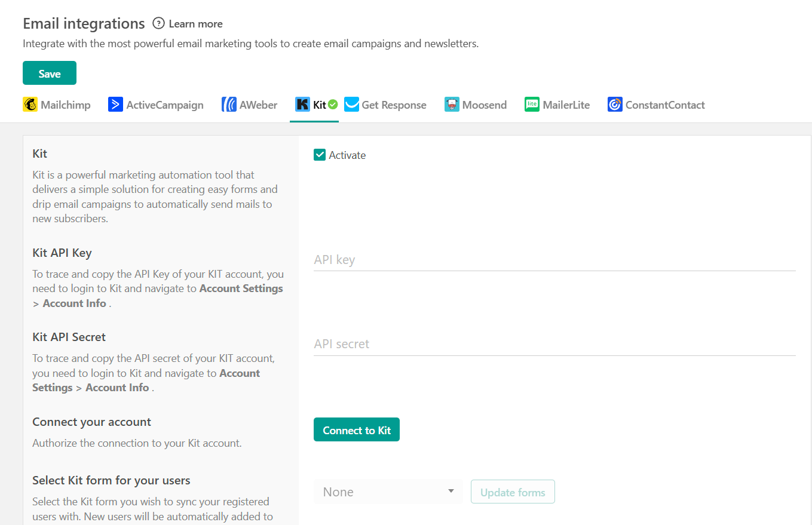Click the ConstantContact logo icon

point(615,105)
